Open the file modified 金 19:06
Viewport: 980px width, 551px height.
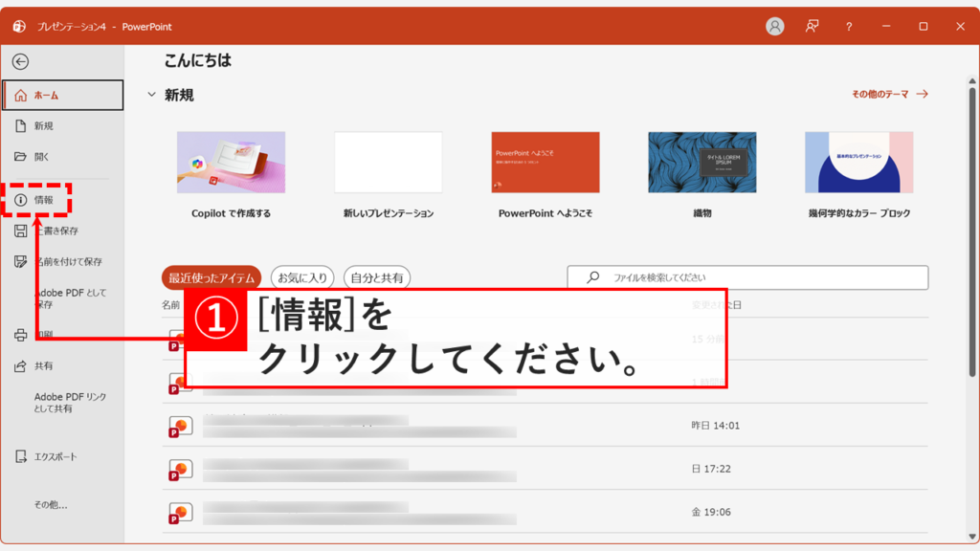click(x=545, y=511)
